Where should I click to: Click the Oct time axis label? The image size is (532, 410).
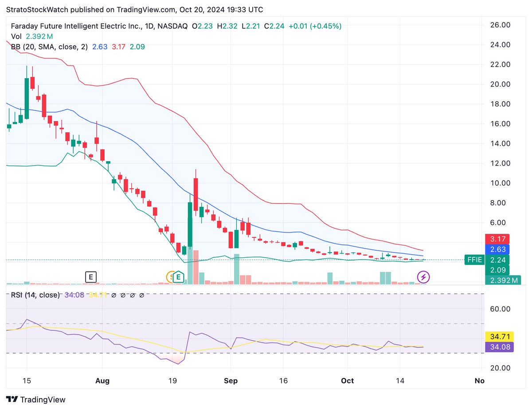coord(348,381)
